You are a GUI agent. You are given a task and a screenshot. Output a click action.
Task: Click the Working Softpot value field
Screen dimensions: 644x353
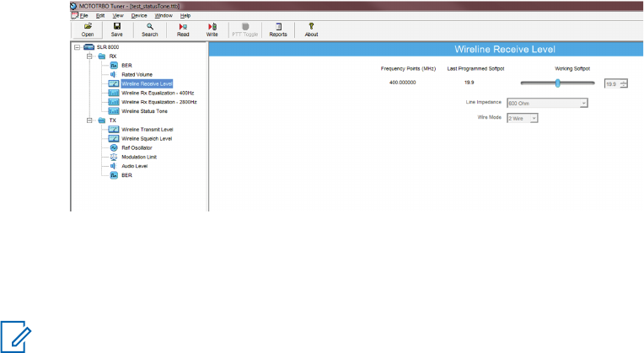pyautogui.click(x=612, y=83)
